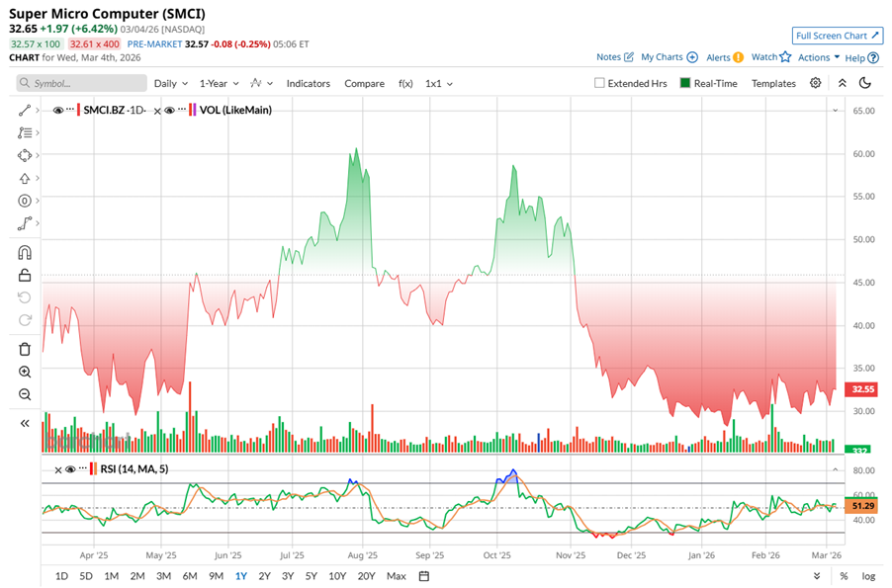Image resolution: width=892 pixels, height=588 pixels.
Task: Click the zoom out magnifier
Action: point(25,394)
